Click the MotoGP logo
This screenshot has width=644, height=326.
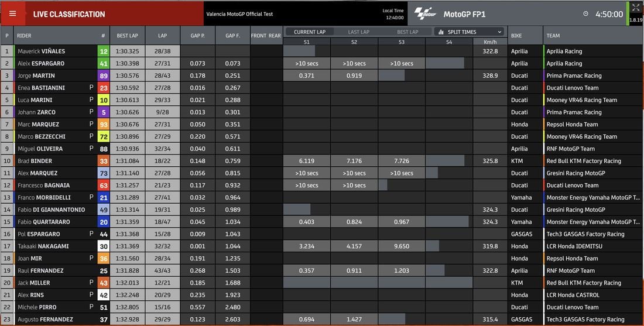click(x=424, y=13)
